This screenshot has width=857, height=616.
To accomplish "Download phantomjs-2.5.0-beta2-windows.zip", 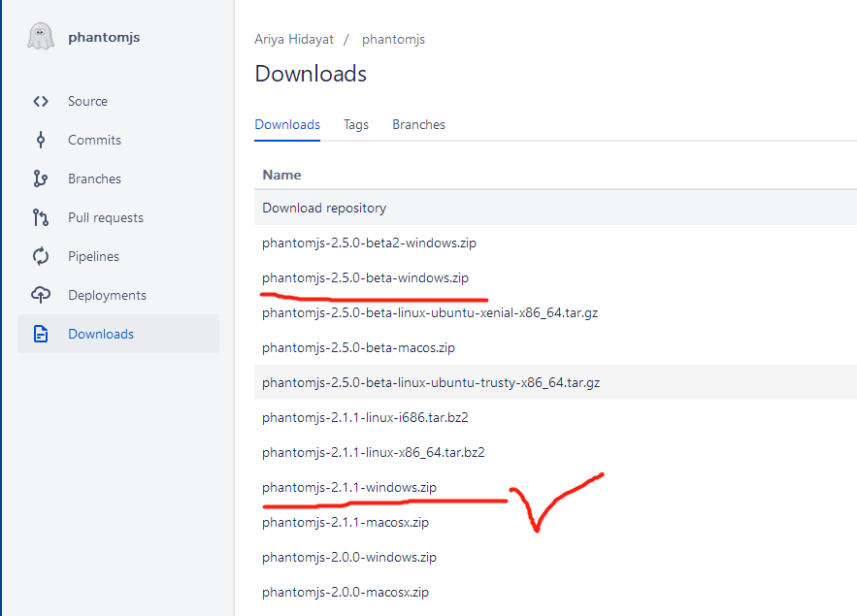I will [369, 243].
